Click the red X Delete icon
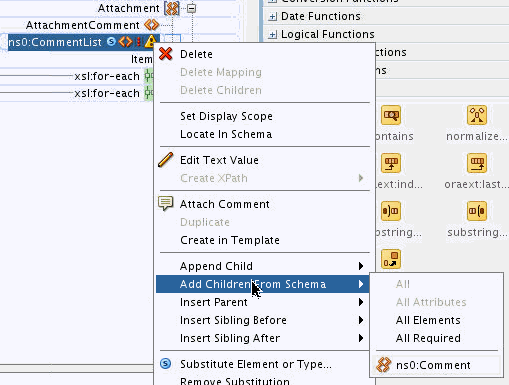The image size is (509, 385). [x=166, y=54]
